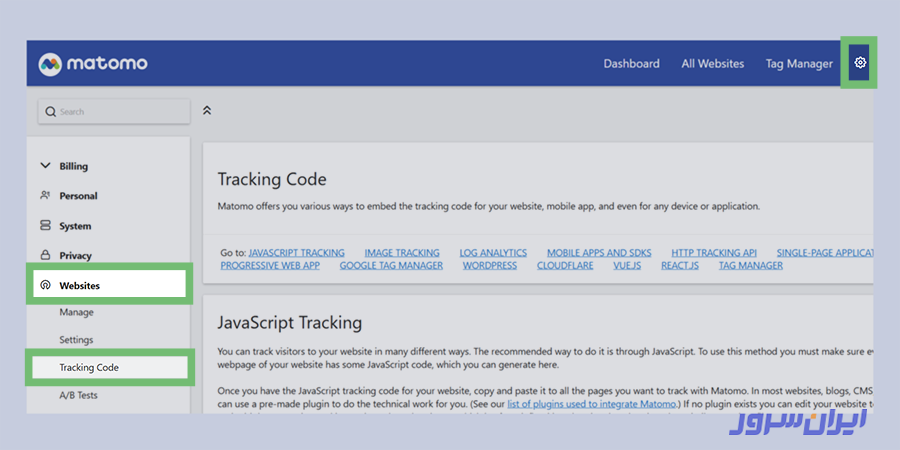Open the WordPress integration link

490,266
